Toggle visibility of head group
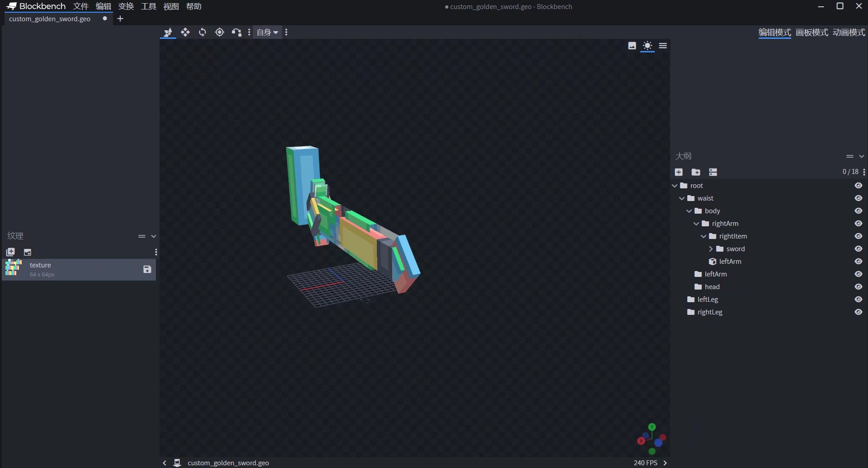Image resolution: width=868 pixels, height=468 pixels. point(859,287)
